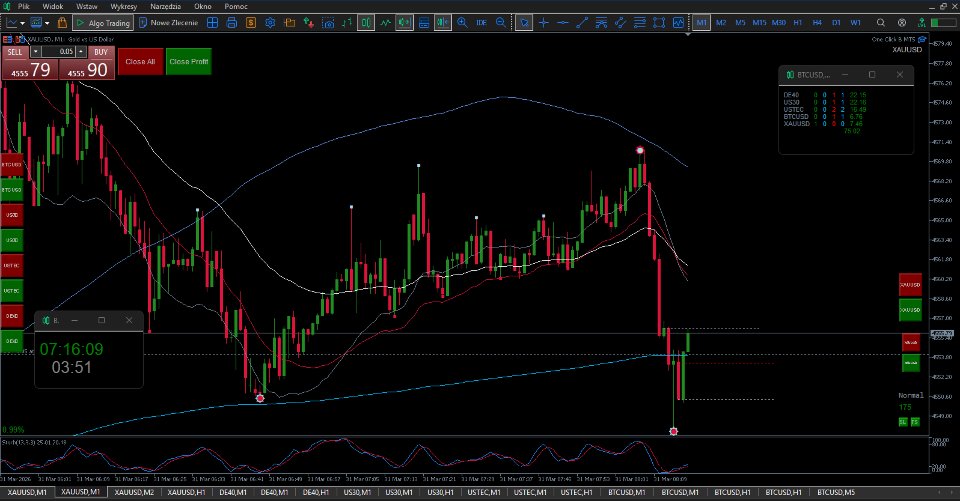960x501 pixels.
Task: Take a chart screenshot with camera icon
Action: tap(328, 23)
